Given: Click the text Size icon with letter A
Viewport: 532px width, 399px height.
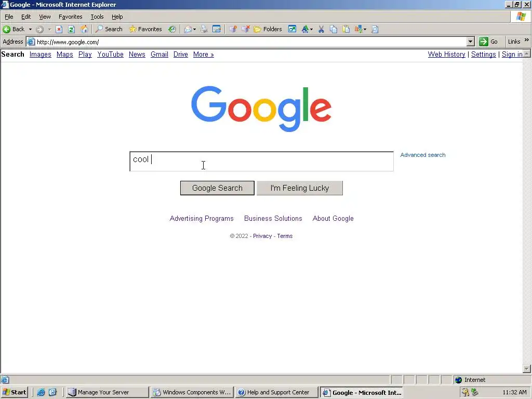Looking at the screenshot, I should point(305,29).
